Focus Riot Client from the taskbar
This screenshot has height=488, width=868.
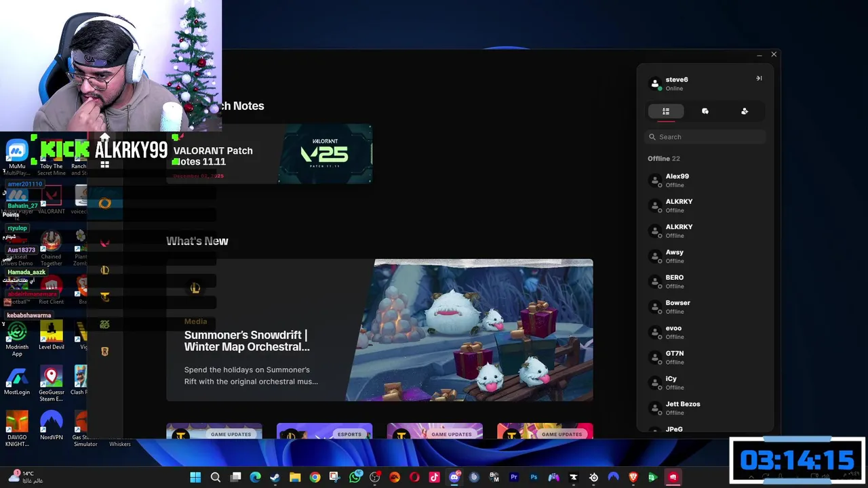click(673, 477)
